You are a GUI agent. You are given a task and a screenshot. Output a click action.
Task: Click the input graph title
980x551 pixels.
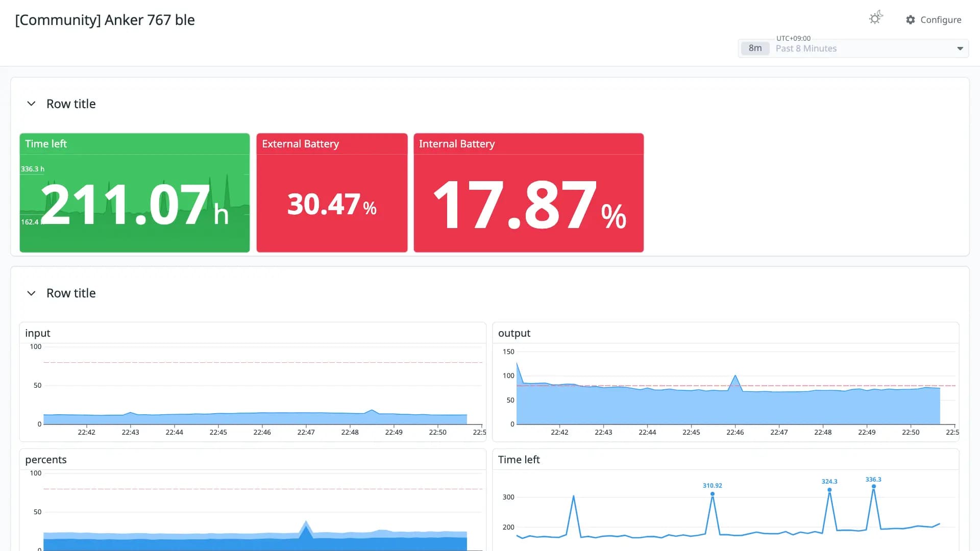click(x=38, y=333)
